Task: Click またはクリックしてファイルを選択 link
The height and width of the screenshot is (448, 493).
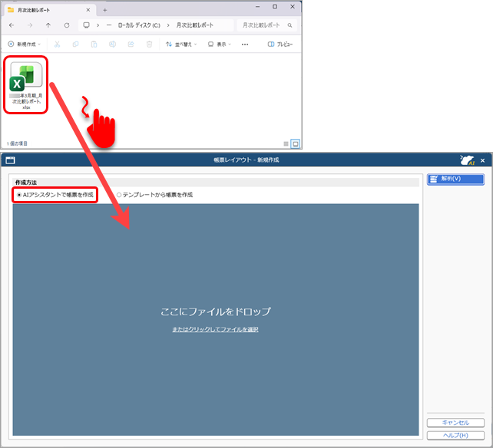Action: 215,329
